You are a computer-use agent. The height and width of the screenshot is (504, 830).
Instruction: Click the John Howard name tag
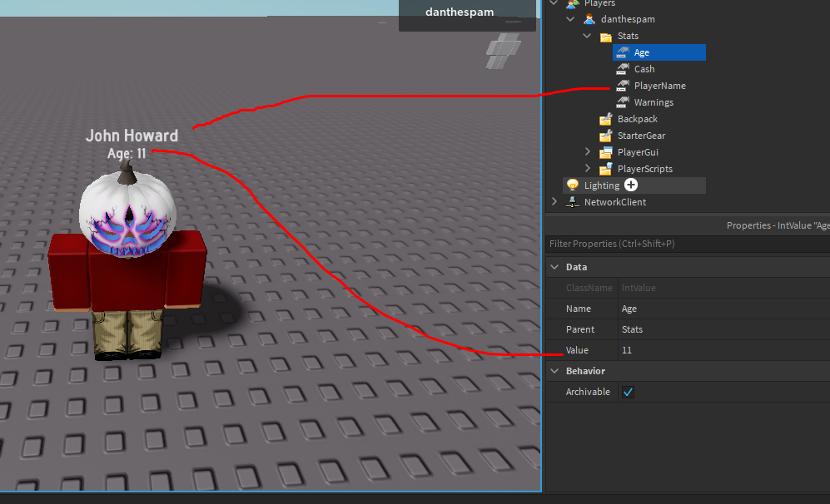[x=132, y=136]
